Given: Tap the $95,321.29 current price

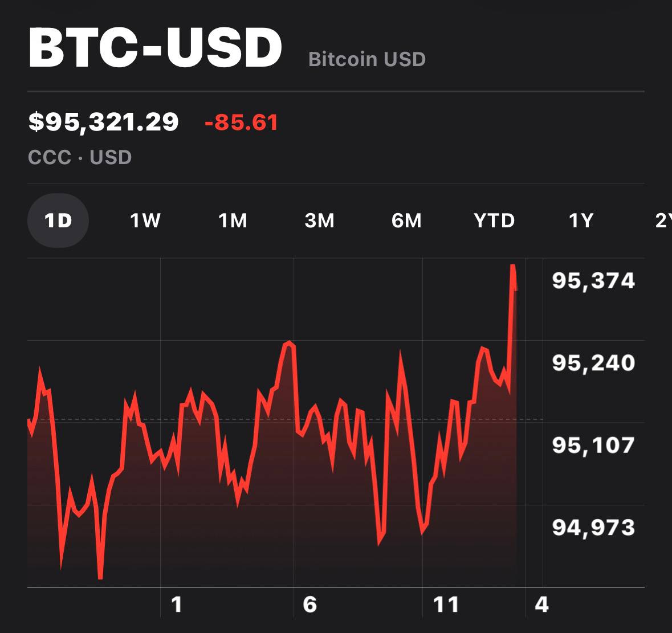Looking at the screenshot, I should point(103,122).
